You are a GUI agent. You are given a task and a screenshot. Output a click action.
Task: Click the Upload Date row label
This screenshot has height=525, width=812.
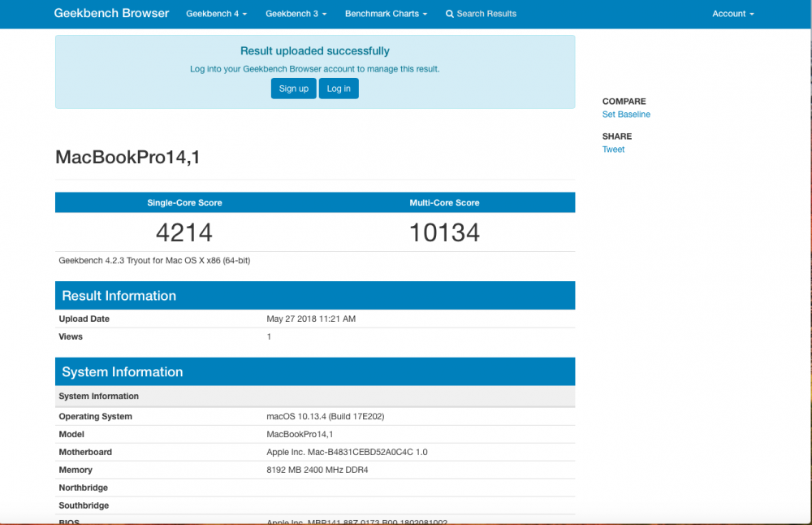tap(84, 319)
